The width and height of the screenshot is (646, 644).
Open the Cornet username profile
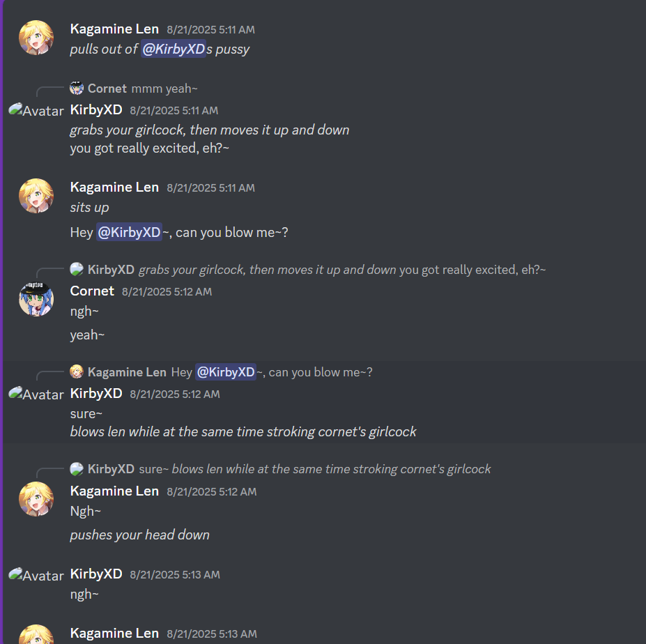(92, 291)
